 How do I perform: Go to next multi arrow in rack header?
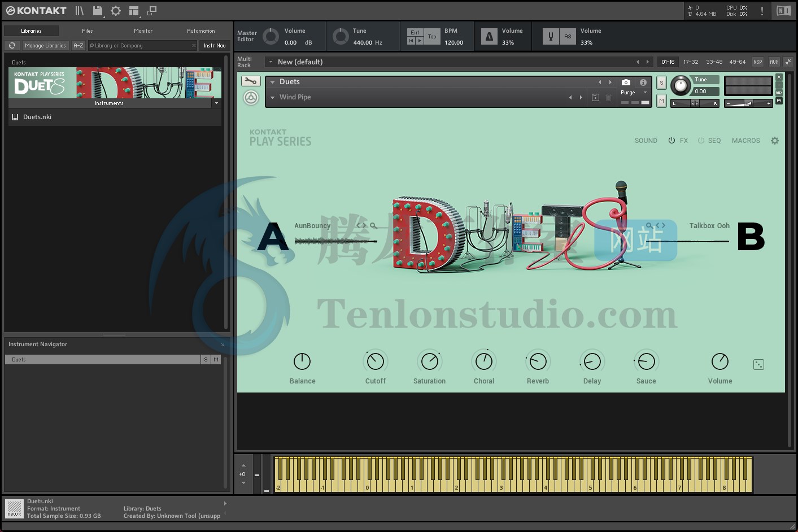[647, 62]
